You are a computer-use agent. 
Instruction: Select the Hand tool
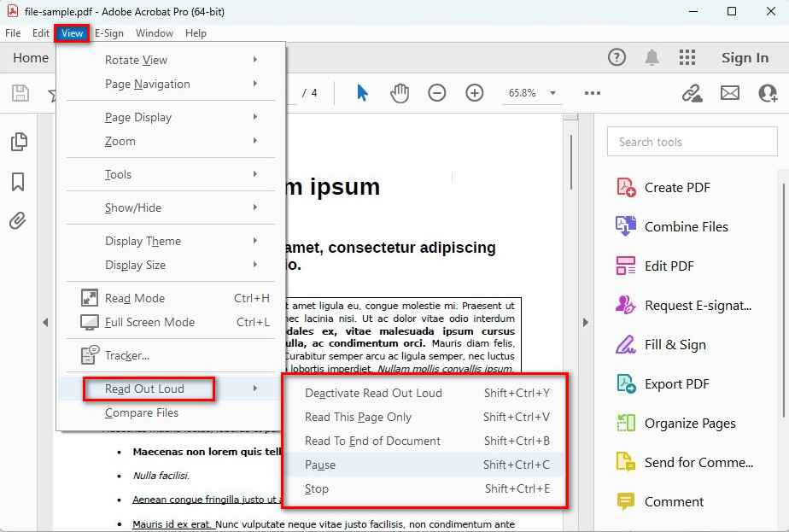399,93
